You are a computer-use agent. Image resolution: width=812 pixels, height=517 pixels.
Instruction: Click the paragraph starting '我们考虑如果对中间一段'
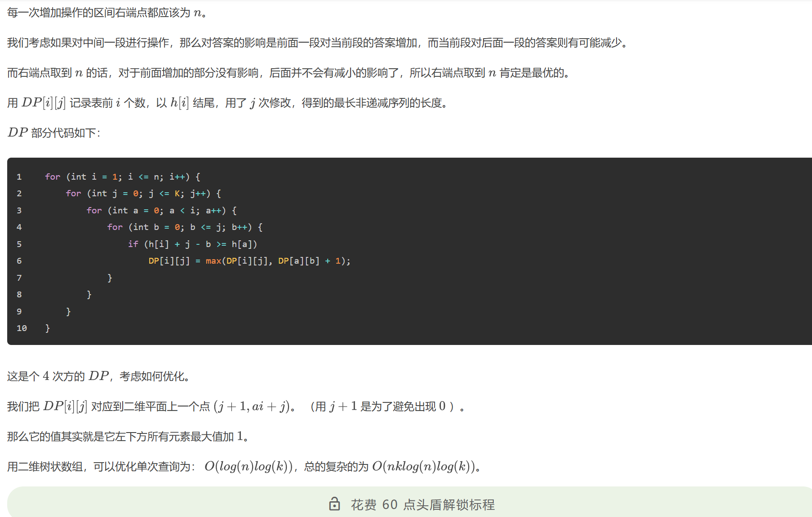click(317, 43)
